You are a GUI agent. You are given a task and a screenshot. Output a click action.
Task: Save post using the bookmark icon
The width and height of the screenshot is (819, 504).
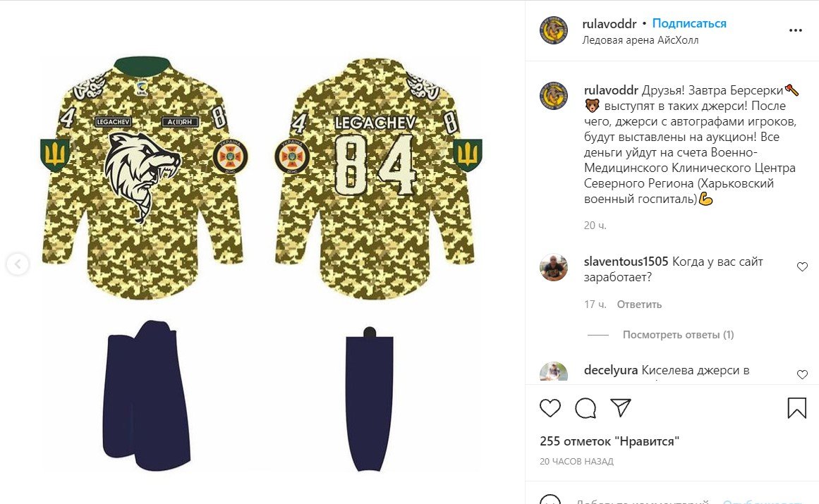click(796, 408)
